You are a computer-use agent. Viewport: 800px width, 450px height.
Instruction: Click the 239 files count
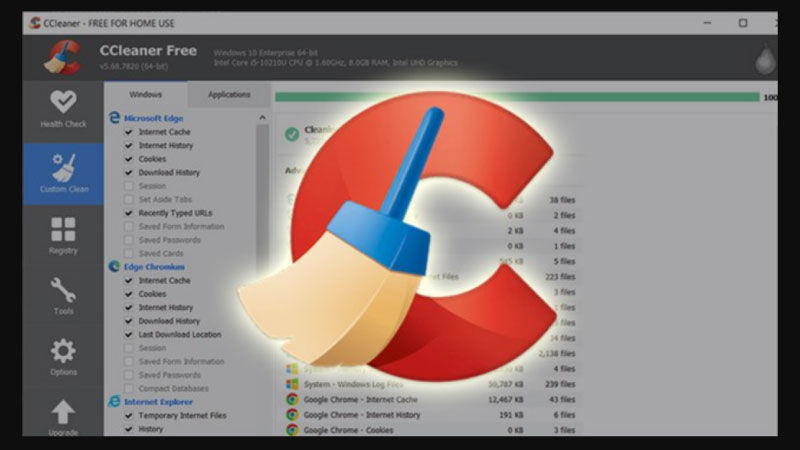[560, 384]
